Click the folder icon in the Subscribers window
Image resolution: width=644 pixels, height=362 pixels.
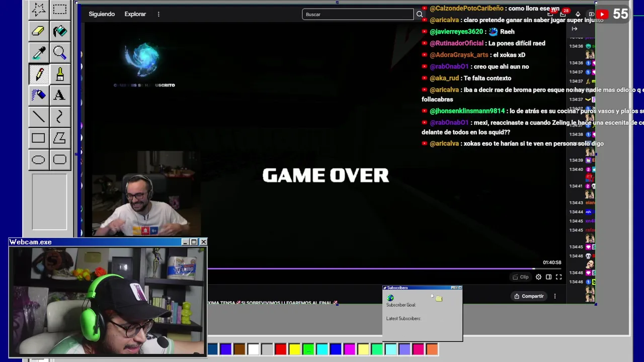(439, 299)
